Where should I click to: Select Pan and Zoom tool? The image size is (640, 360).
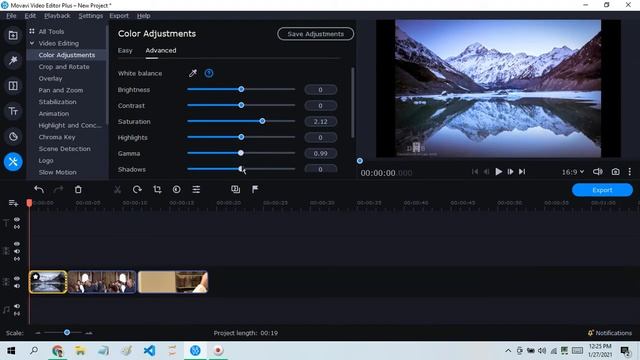60,90
